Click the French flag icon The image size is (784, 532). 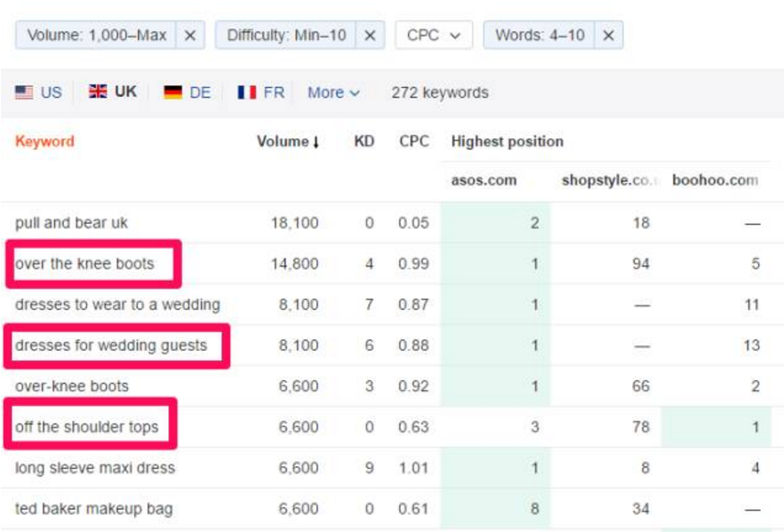pyautogui.click(x=247, y=92)
